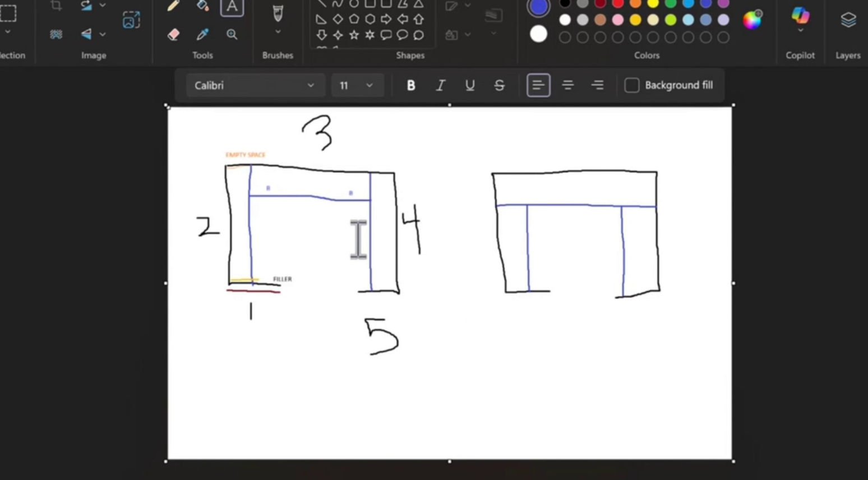The height and width of the screenshot is (480, 868).
Task: Select the Eraser tool
Action: pos(173,34)
